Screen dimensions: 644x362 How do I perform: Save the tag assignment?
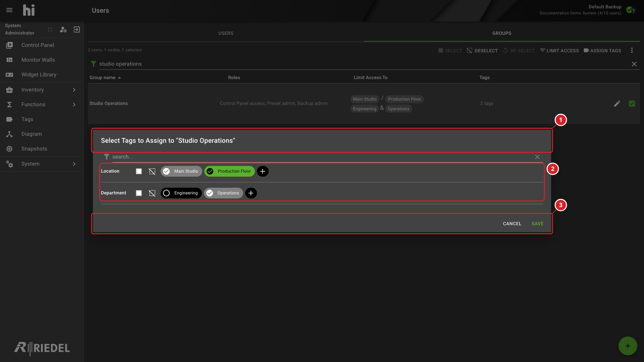click(537, 224)
